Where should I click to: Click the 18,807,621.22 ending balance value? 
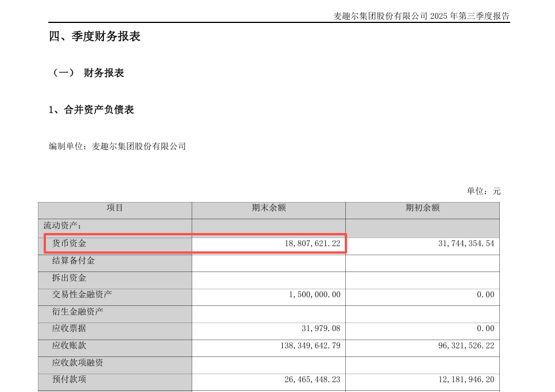click(312, 244)
